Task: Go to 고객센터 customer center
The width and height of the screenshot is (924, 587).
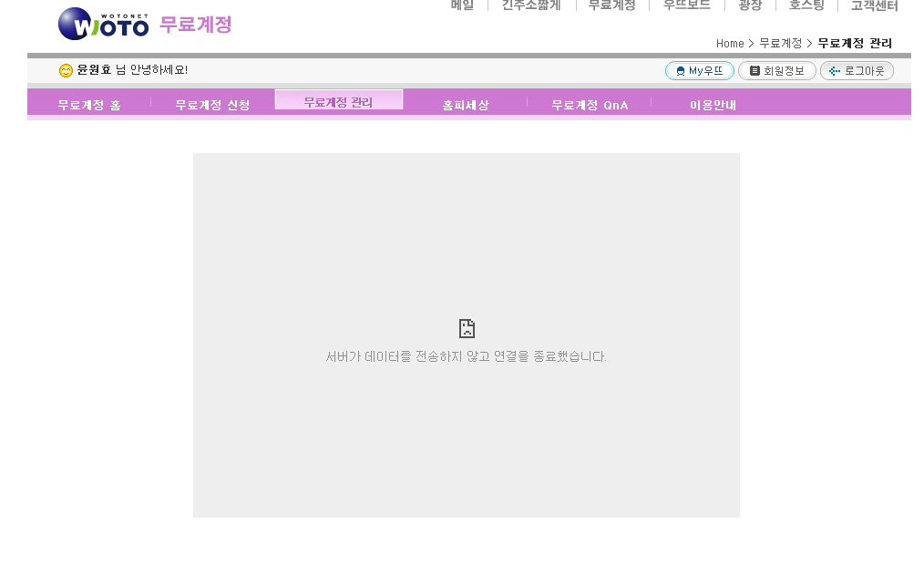Action: click(874, 5)
